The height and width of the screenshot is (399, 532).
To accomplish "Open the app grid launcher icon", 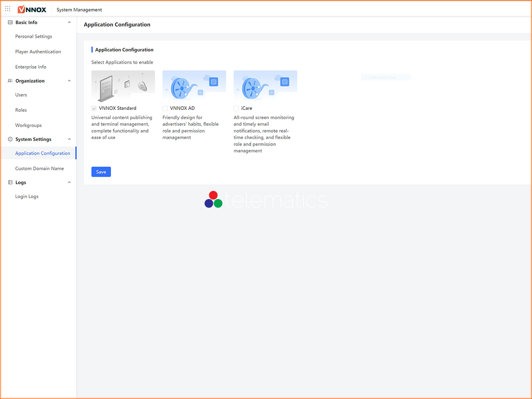I will point(7,9).
